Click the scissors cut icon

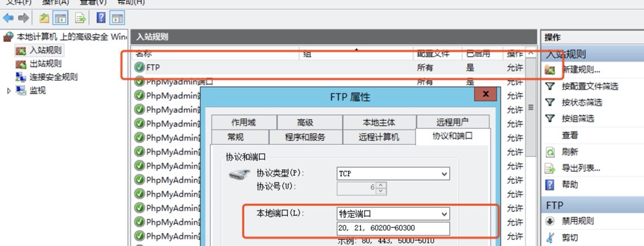(550, 237)
